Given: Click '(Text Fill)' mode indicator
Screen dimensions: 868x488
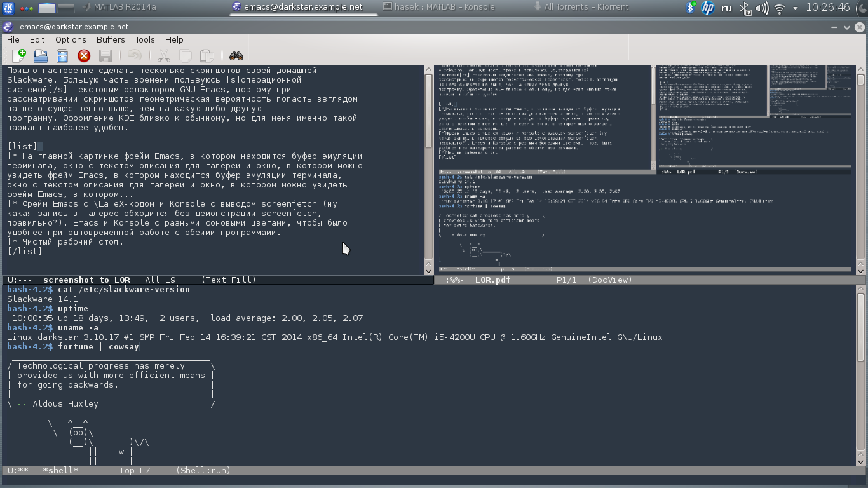Looking at the screenshot, I should tap(229, 280).
